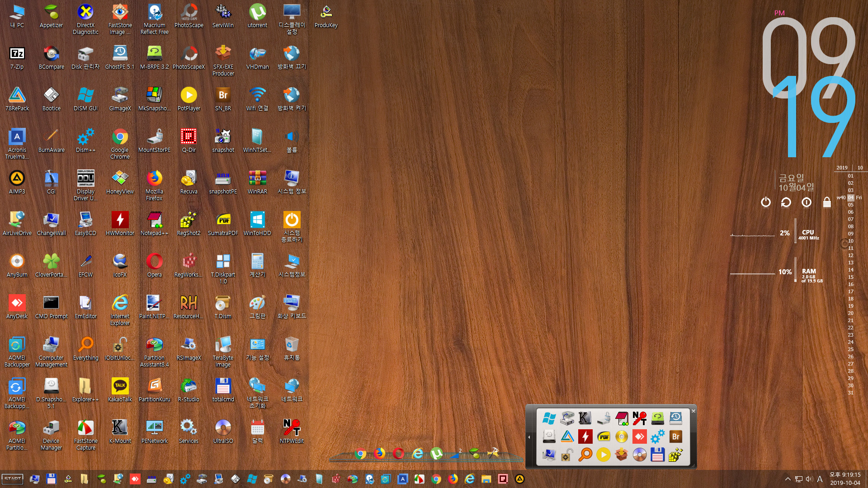This screenshot has height=488, width=868.
Task: Launch WinRAR from the desktop
Action: (257, 183)
